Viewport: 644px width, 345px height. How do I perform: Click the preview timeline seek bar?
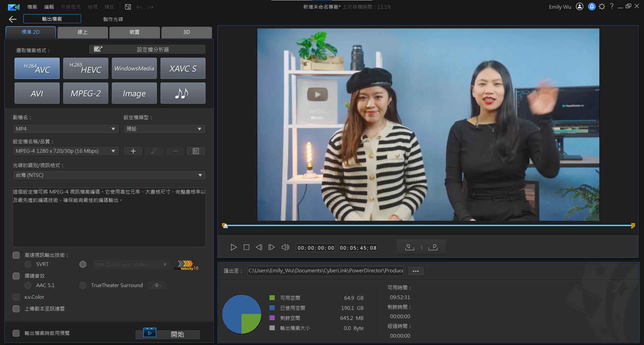tap(428, 226)
